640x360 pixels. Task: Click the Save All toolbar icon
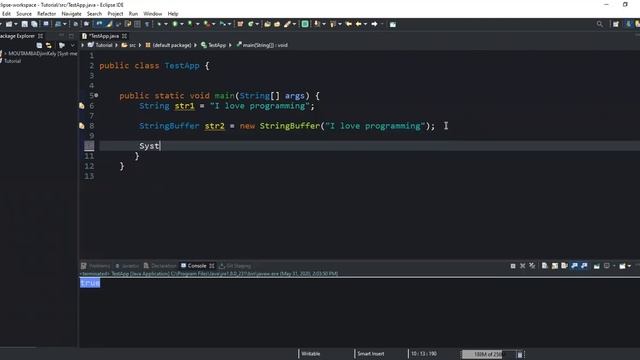click(x=34, y=24)
